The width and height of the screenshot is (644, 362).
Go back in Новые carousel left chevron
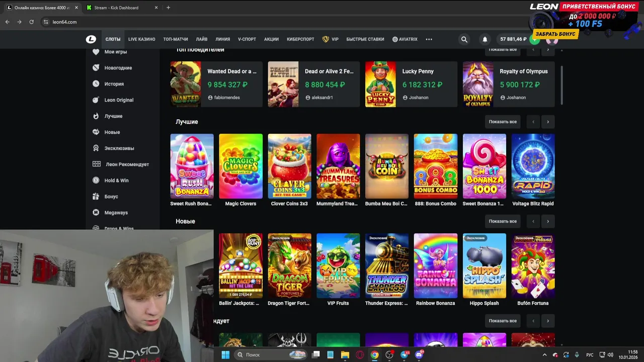tap(533, 221)
